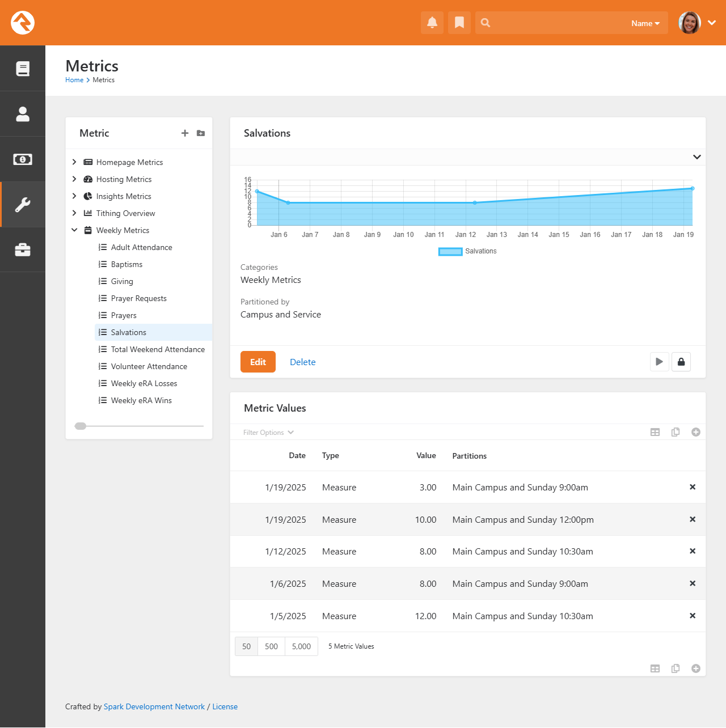Set page size to 50
The height and width of the screenshot is (728, 726).
[x=246, y=646]
